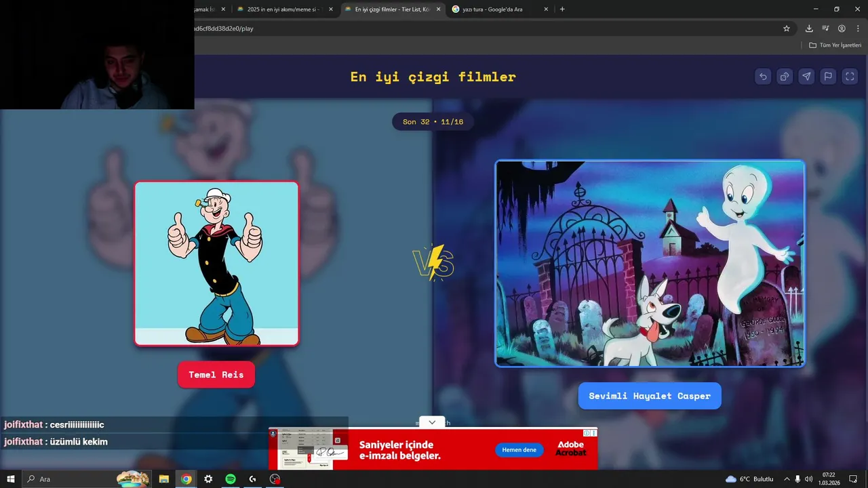The height and width of the screenshot is (488, 868).
Task: Click the 'En iyi çizgi filmler' title
Action: (433, 77)
